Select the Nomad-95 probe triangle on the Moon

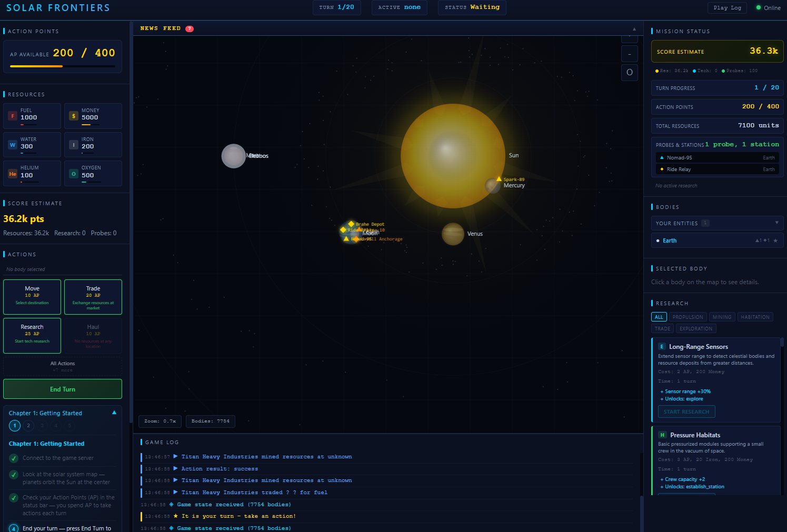click(x=346, y=238)
